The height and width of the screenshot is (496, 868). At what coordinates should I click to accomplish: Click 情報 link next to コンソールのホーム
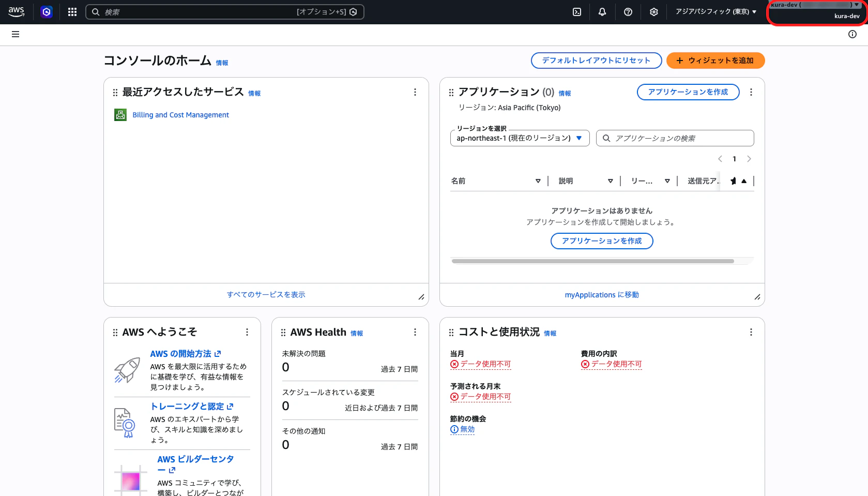tap(222, 63)
